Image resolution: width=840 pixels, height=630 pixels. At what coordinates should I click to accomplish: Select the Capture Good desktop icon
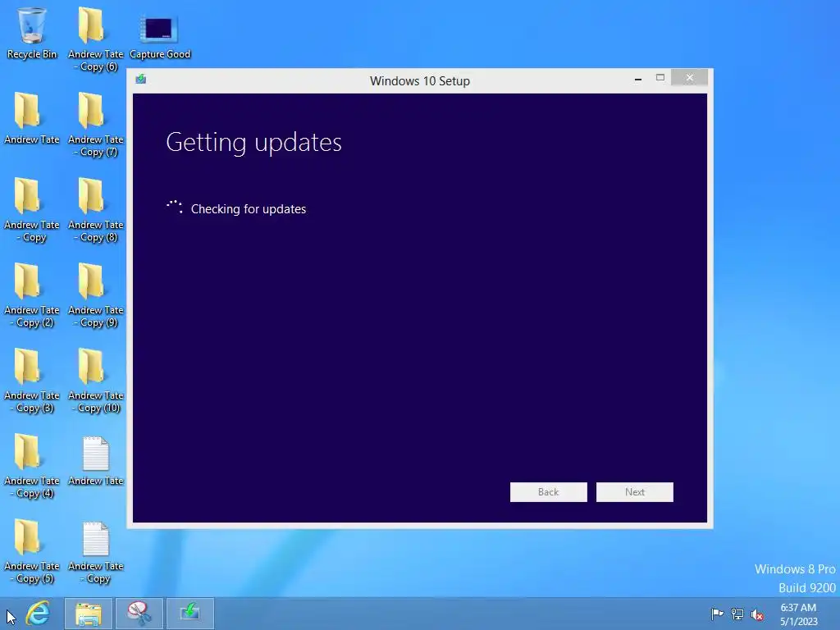160,34
